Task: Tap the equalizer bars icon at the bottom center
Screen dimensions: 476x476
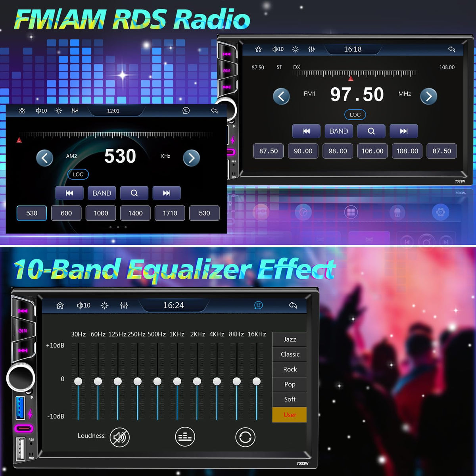Action: coord(185,437)
